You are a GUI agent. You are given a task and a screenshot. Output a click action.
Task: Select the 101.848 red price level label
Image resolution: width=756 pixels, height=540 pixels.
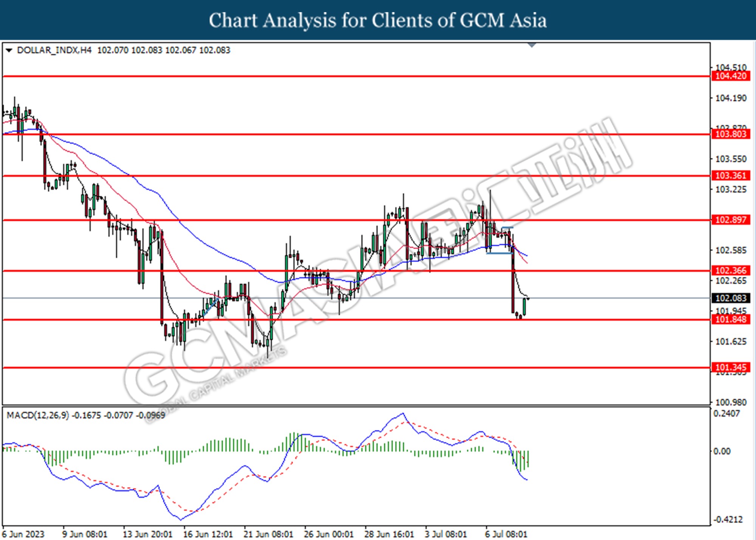[731, 319]
